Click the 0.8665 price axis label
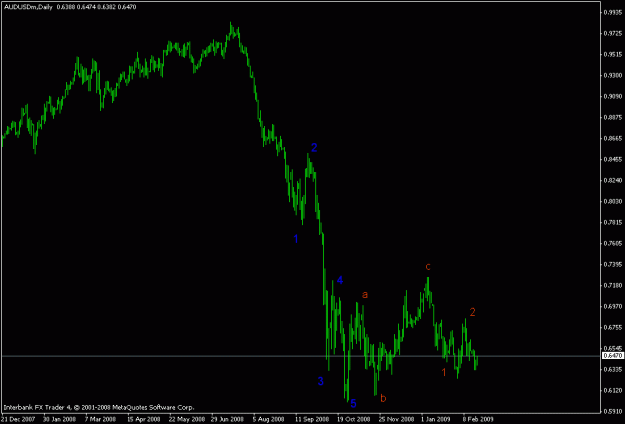Image resolution: width=625 pixels, height=424 pixels. (x=613, y=138)
